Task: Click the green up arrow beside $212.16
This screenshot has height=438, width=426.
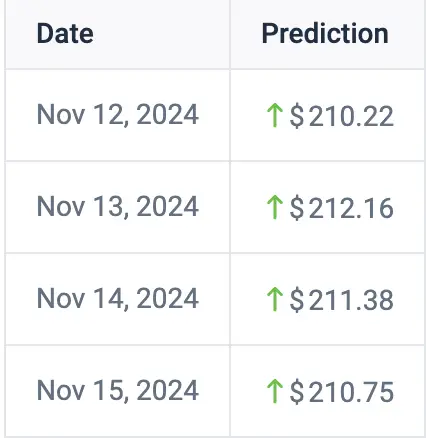Action: (x=275, y=207)
